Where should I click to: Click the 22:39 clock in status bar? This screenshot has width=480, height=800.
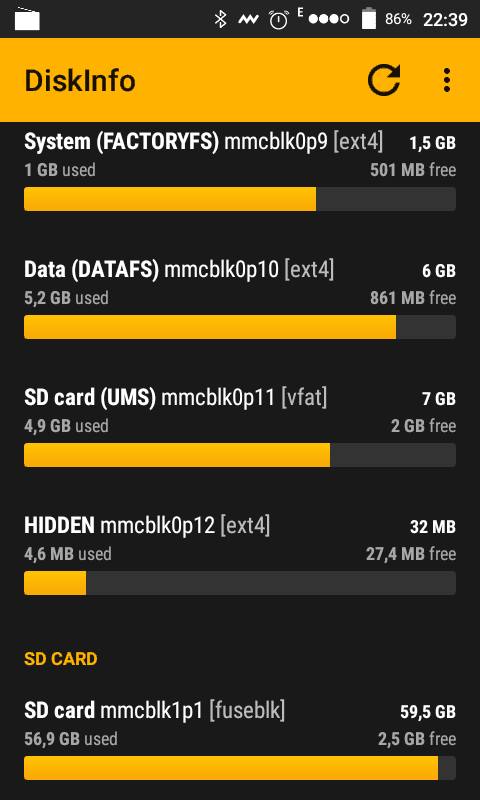[445, 19]
